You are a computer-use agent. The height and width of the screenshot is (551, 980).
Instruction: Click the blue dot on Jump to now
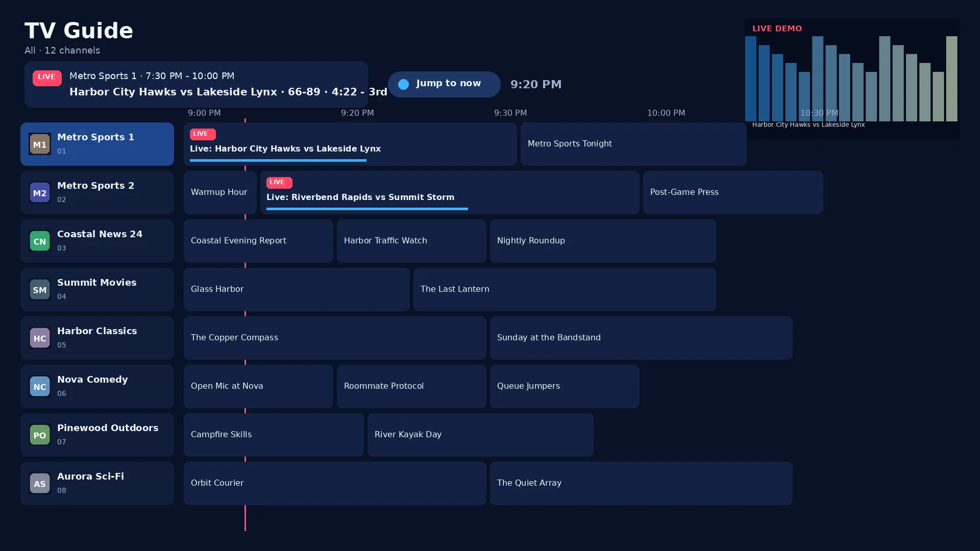403,84
